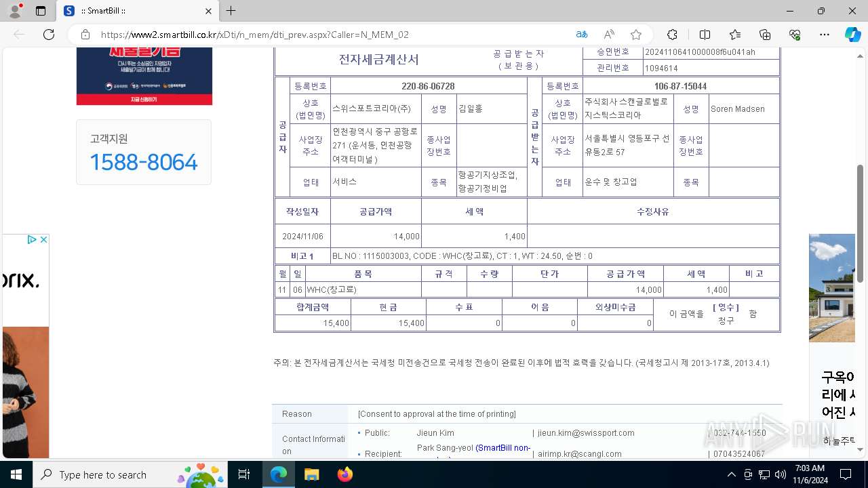Open volume control tray icon
This screenshot has height=488, width=868.
pos(781,474)
